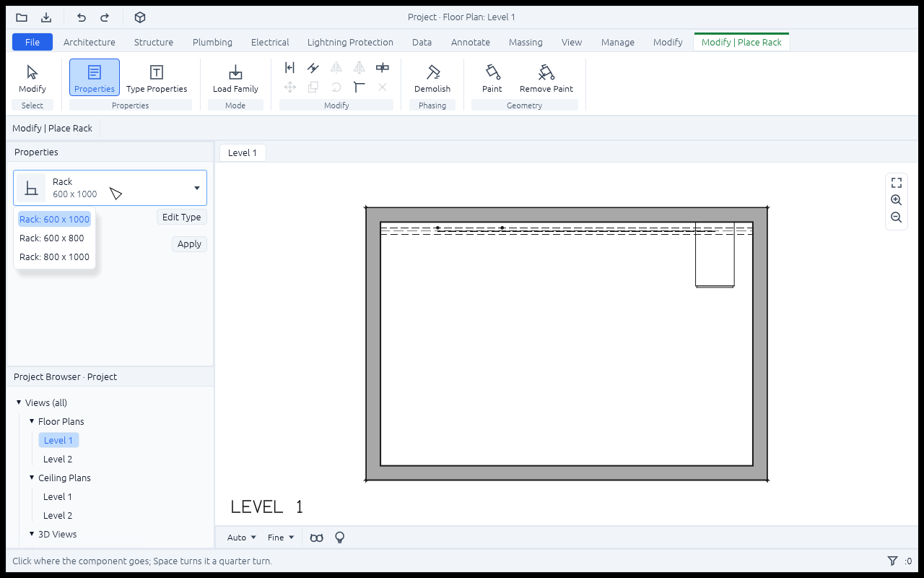
Task: Undo the last action
Action: click(x=82, y=17)
